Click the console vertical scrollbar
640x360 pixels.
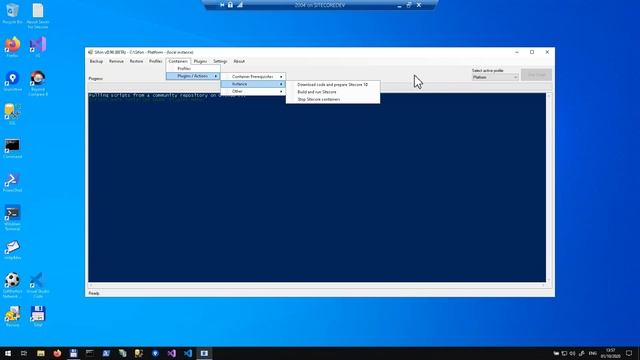pyautogui.click(x=549, y=187)
